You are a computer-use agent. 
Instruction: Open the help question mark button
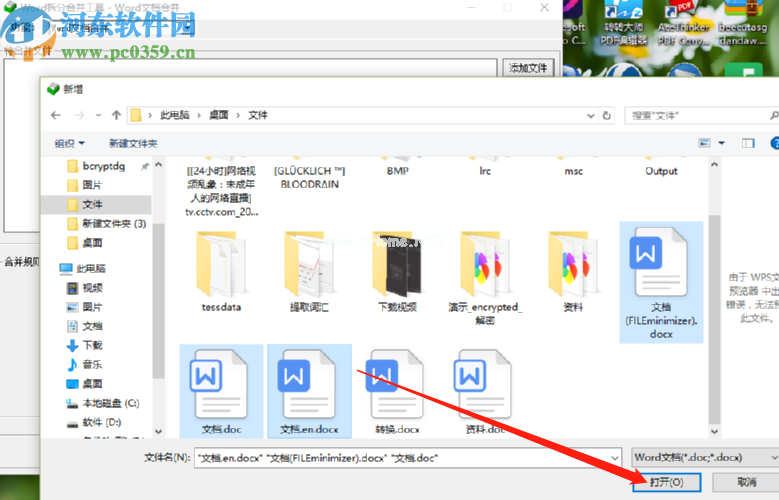(x=776, y=144)
